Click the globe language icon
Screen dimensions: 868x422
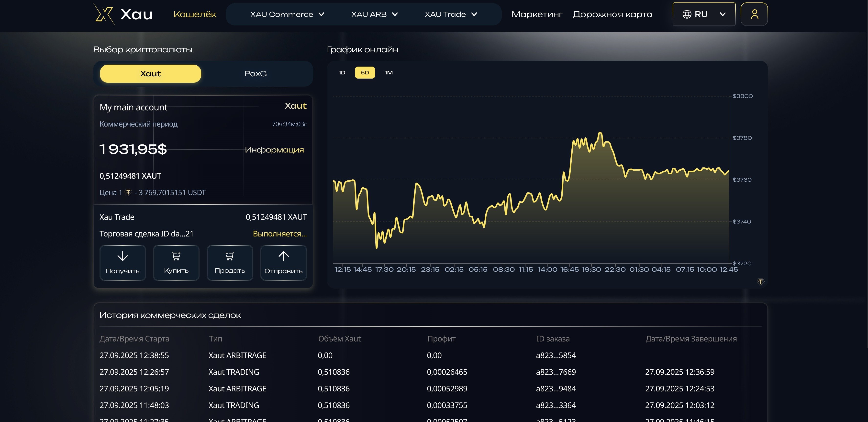tap(687, 14)
